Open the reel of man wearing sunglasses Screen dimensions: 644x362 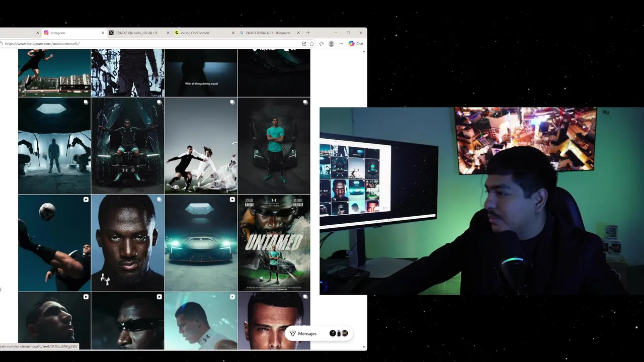[x=128, y=321]
